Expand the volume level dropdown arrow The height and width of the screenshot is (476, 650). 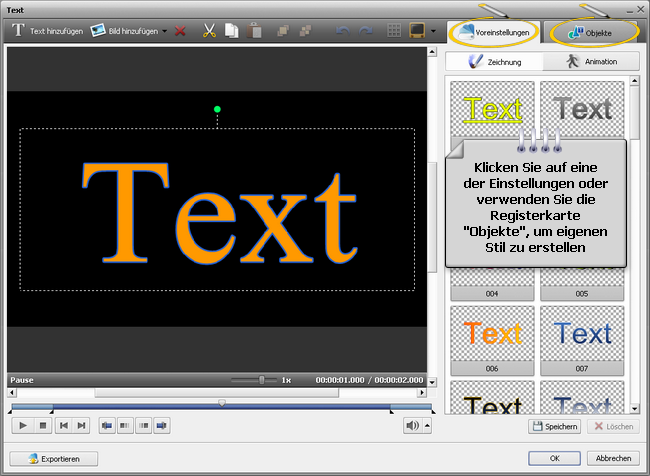coord(428,426)
